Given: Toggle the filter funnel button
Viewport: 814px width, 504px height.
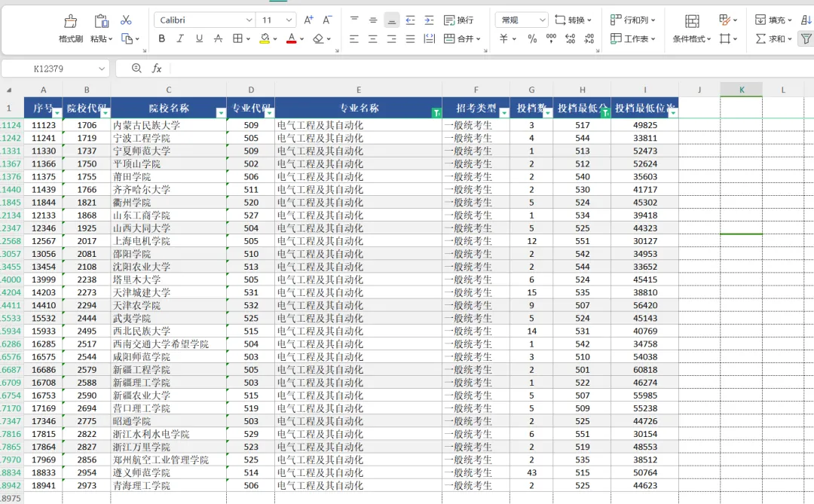Looking at the screenshot, I should (x=806, y=38).
